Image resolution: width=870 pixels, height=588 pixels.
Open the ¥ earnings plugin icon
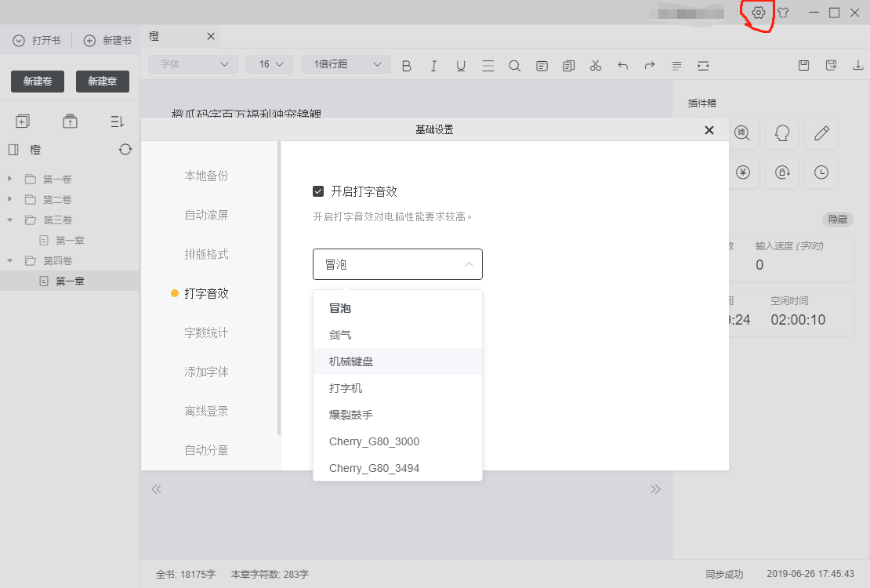point(743,172)
